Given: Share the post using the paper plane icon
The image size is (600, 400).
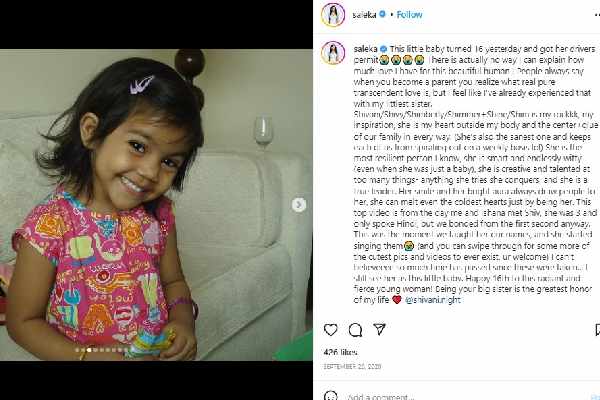Looking at the screenshot, I should tap(379, 329).
